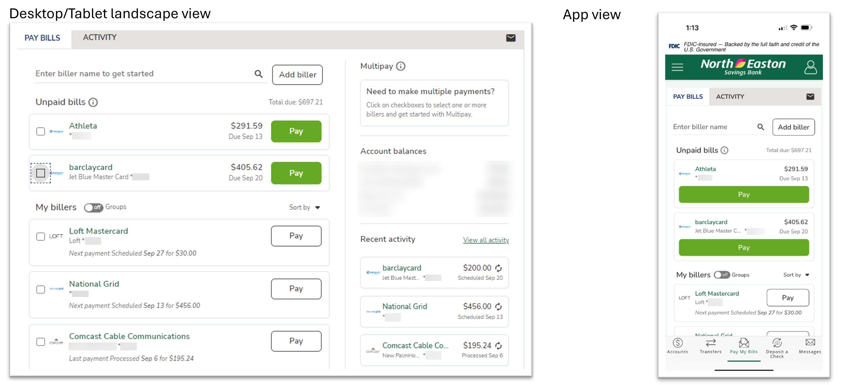868x385 pixels.
Task: Click Add biller button on desktop
Action: [297, 74]
